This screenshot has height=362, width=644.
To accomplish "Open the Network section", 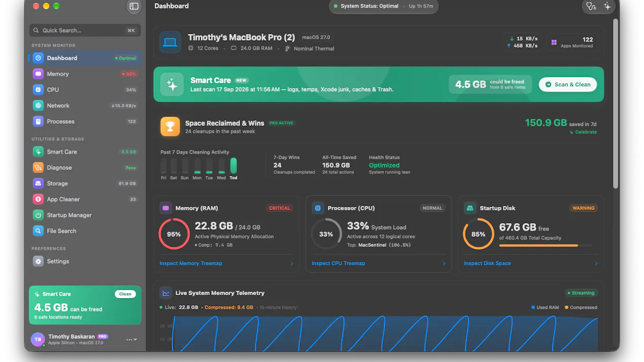I will [85, 105].
